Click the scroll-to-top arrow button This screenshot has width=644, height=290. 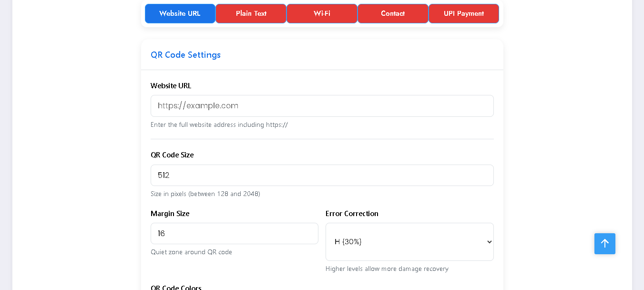tap(604, 244)
